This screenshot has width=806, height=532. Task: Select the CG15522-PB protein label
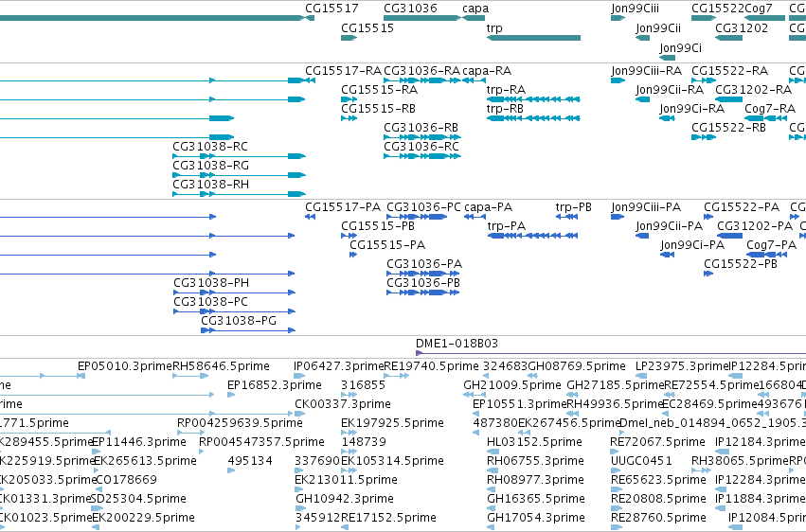click(741, 264)
